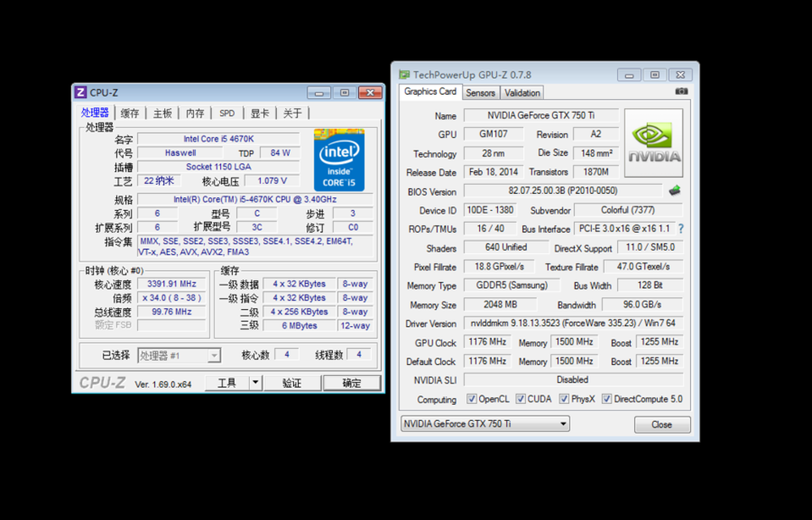Close GPU-Z using the title bar X
Image resolution: width=812 pixels, height=520 pixels.
pyautogui.click(x=680, y=75)
